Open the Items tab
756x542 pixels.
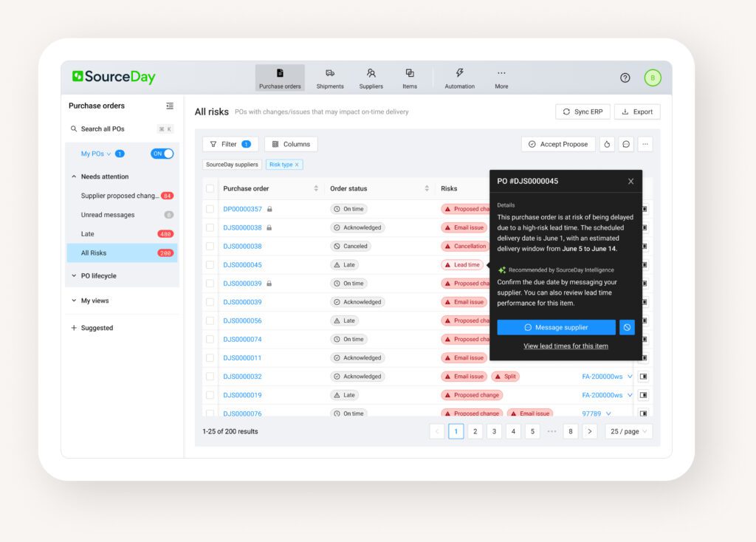pyautogui.click(x=409, y=78)
